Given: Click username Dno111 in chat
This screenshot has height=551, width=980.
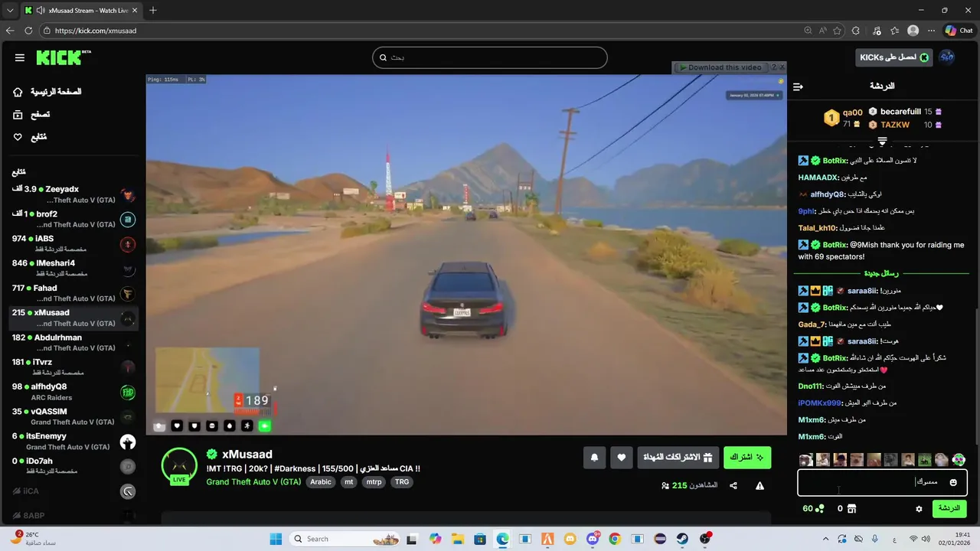Looking at the screenshot, I should [x=811, y=386].
